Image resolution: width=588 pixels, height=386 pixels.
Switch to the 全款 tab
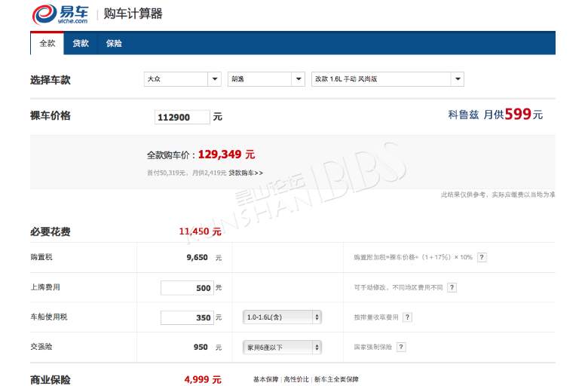pyautogui.click(x=47, y=44)
